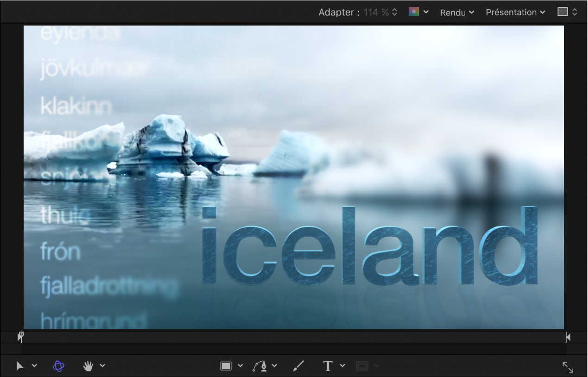Open the canvas view layout pop-up
The image size is (588, 377).
point(567,12)
